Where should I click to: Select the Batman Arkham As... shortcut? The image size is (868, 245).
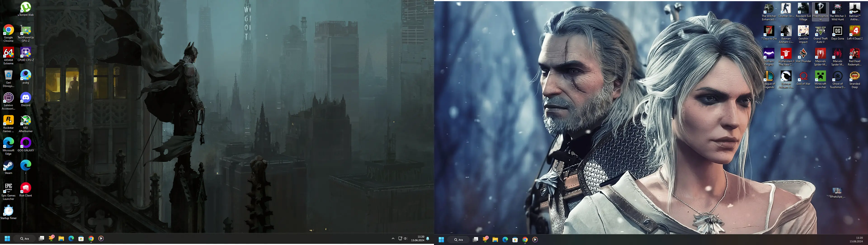point(786,79)
